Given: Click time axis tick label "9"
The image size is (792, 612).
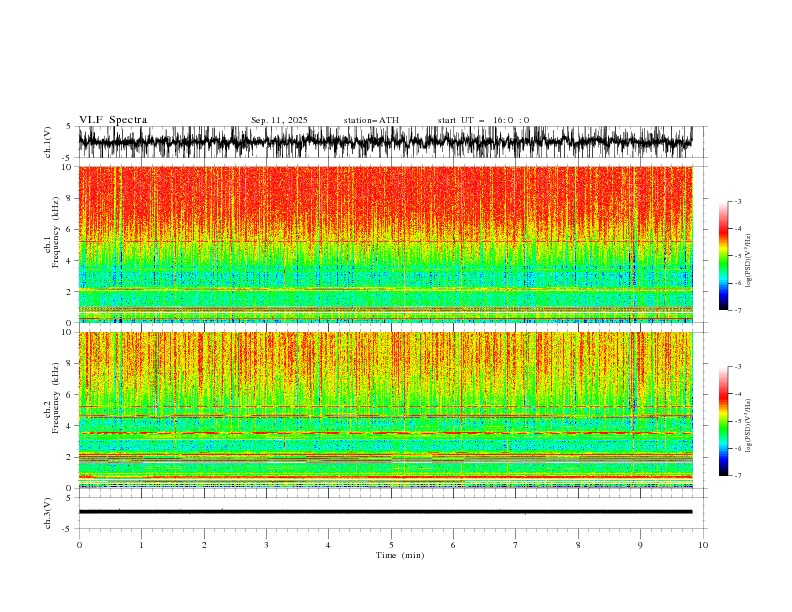Looking at the screenshot, I should coord(640,545).
